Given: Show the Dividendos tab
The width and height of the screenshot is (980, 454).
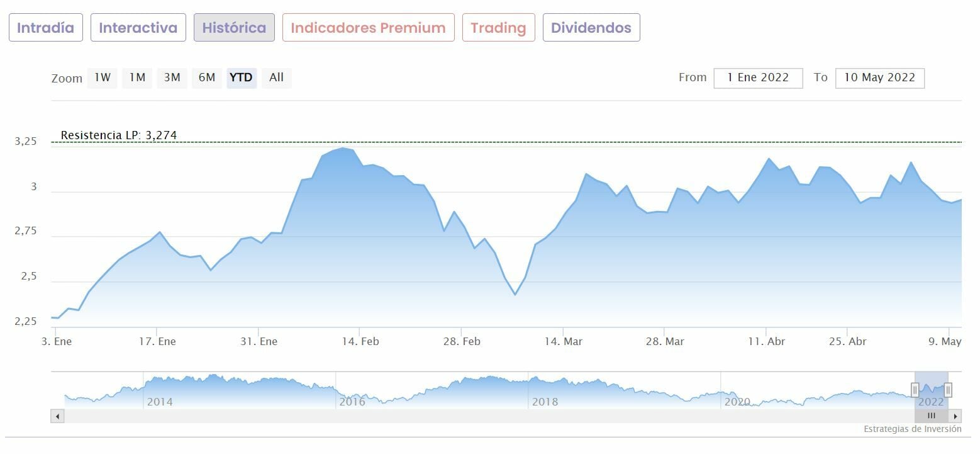Looking at the screenshot, I should (591, 28).
